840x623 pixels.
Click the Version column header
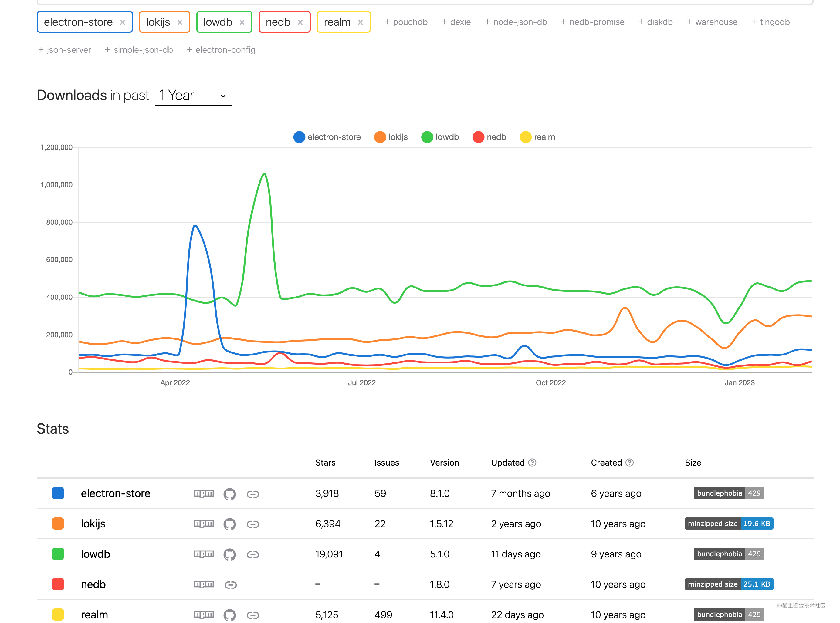click(444, 463)
